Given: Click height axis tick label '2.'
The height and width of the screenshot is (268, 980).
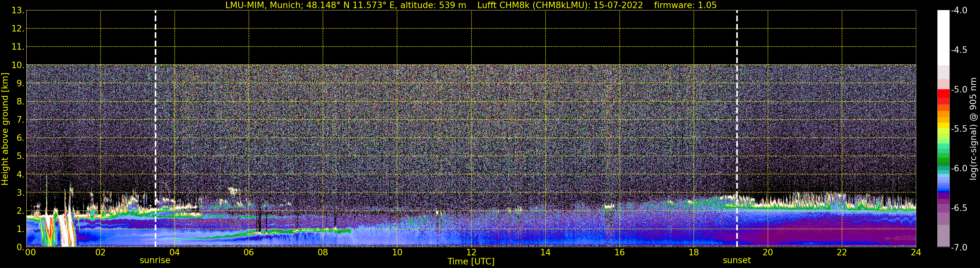Looking at the screenshot, I should (x=20, y=211).
